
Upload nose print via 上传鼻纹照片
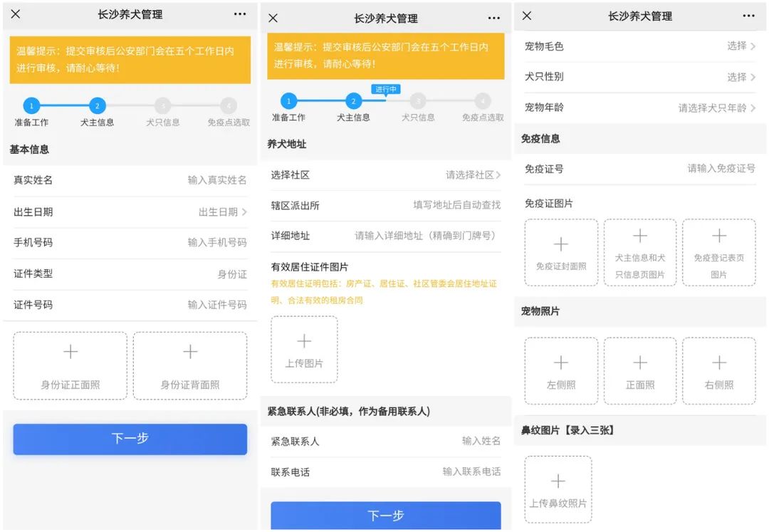click(x=558, y=489)
